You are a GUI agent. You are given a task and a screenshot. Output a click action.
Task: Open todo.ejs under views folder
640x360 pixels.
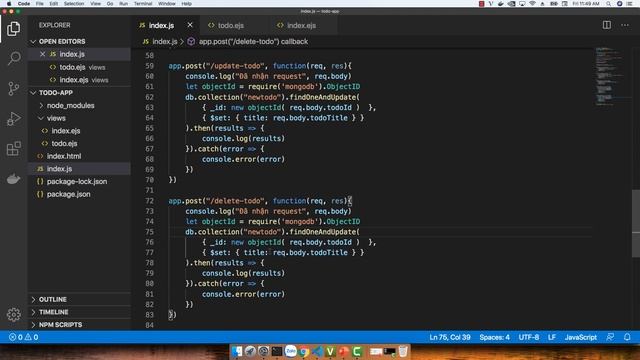tap(64, 144)
